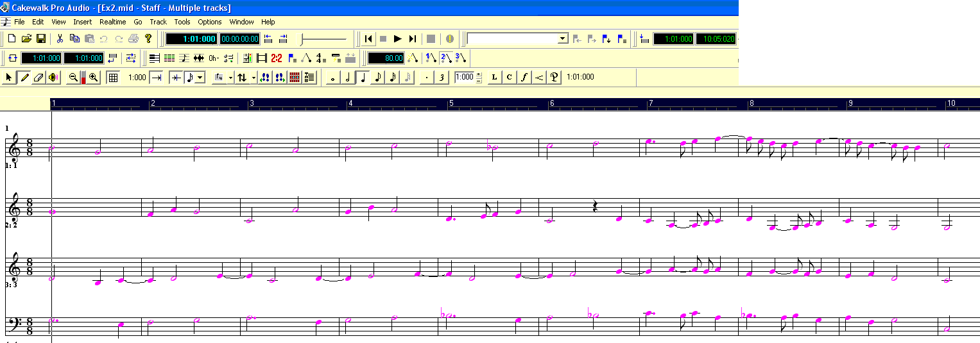Viewport: 980px width, 343px height.
Task: Open the Realtime menu
Action: pos(112,22)
